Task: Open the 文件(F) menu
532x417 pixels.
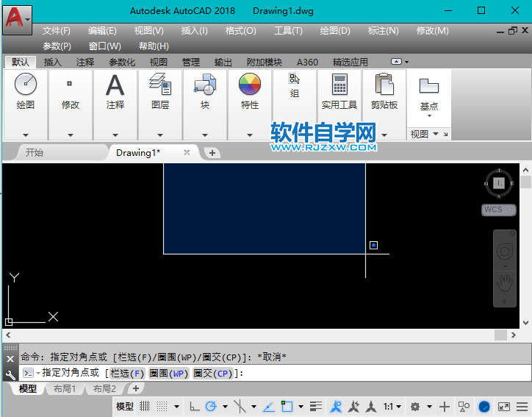Action: coord(56,31)
